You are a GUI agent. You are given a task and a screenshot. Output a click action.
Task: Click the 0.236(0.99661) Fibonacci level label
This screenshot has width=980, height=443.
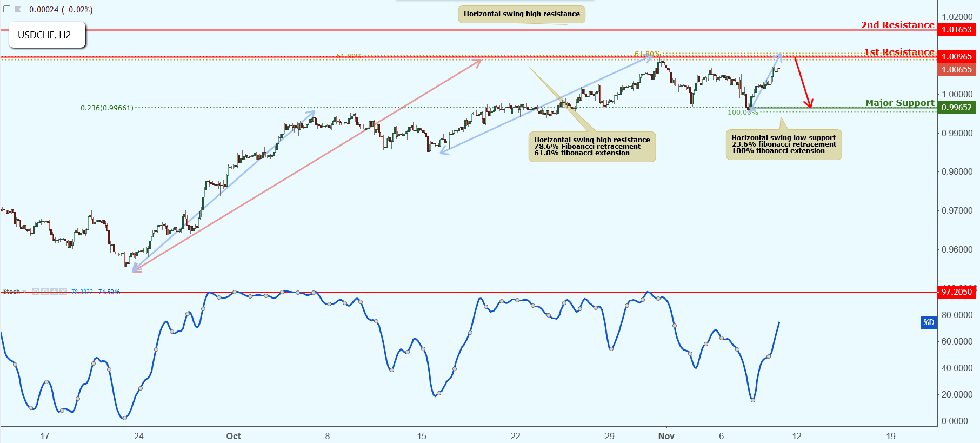click(107, 108)
